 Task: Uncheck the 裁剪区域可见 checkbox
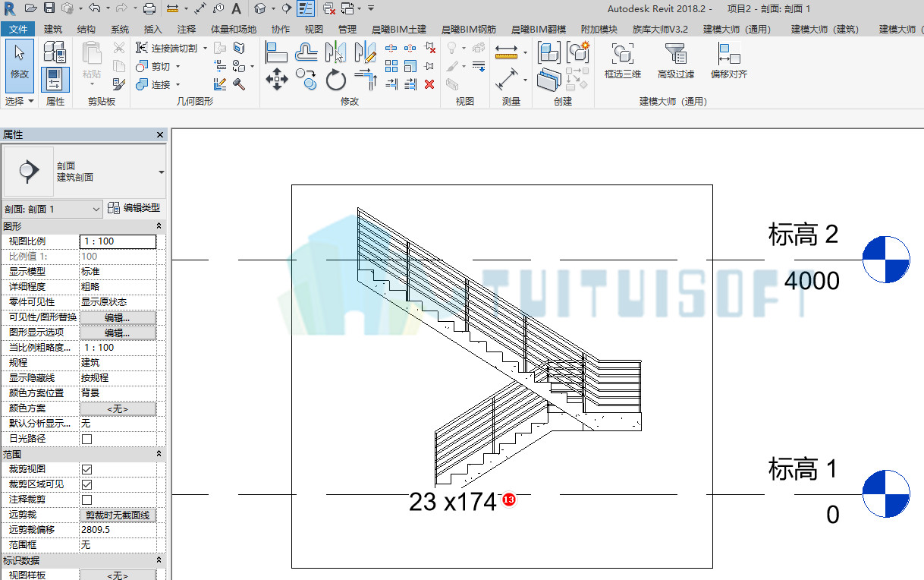tap(86, 484)
